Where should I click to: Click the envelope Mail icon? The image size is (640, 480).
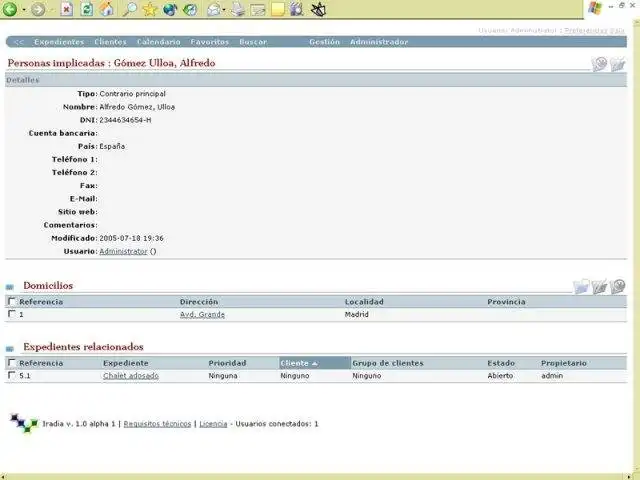214,9
